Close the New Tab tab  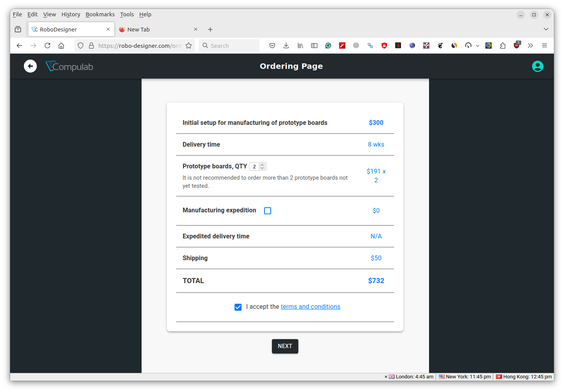pos(196,29)
